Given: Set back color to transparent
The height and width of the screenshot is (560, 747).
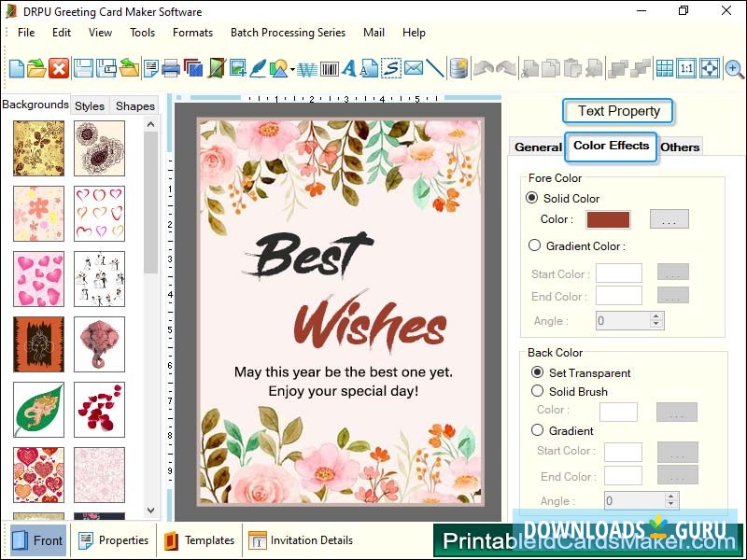Looking at the screenshot, I should (x=537, y=372).
